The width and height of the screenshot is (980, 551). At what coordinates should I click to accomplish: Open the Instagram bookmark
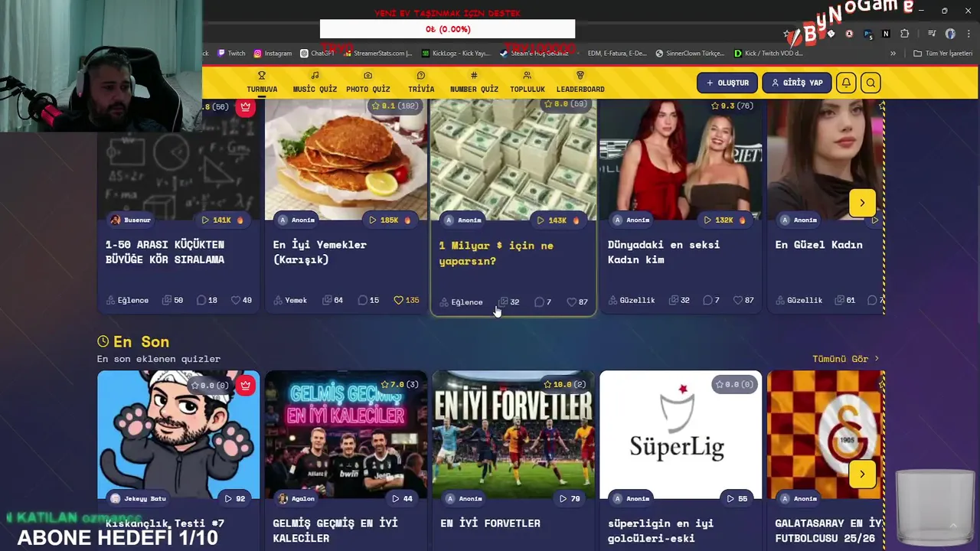(x=273, y=54)
